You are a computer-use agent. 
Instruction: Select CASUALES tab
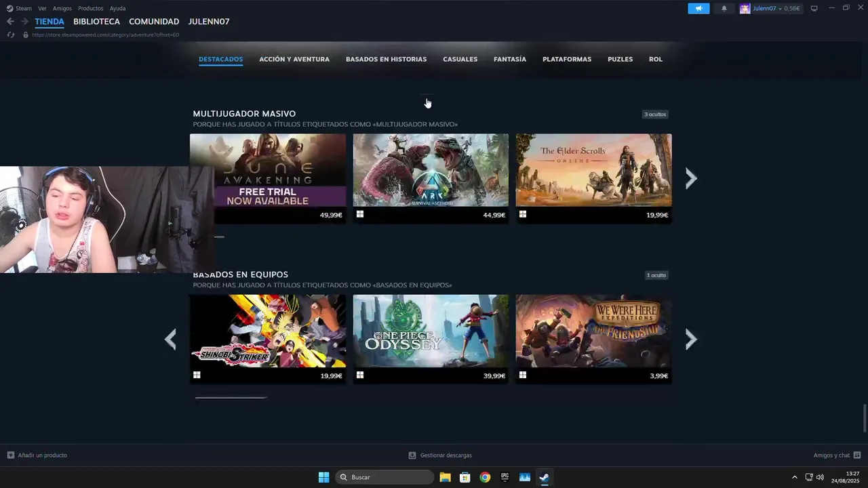coord(460,59)
